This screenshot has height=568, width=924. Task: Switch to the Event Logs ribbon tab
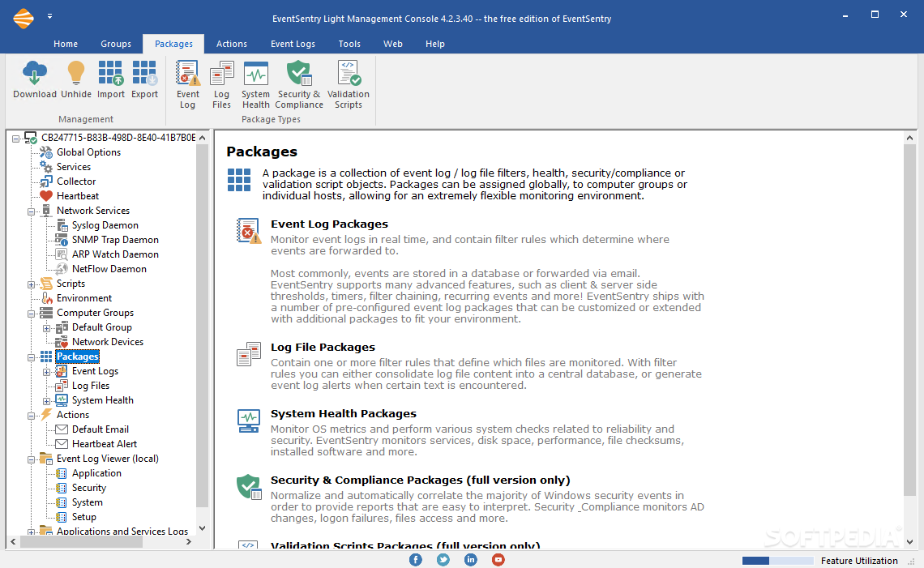(x=293, y=44)
